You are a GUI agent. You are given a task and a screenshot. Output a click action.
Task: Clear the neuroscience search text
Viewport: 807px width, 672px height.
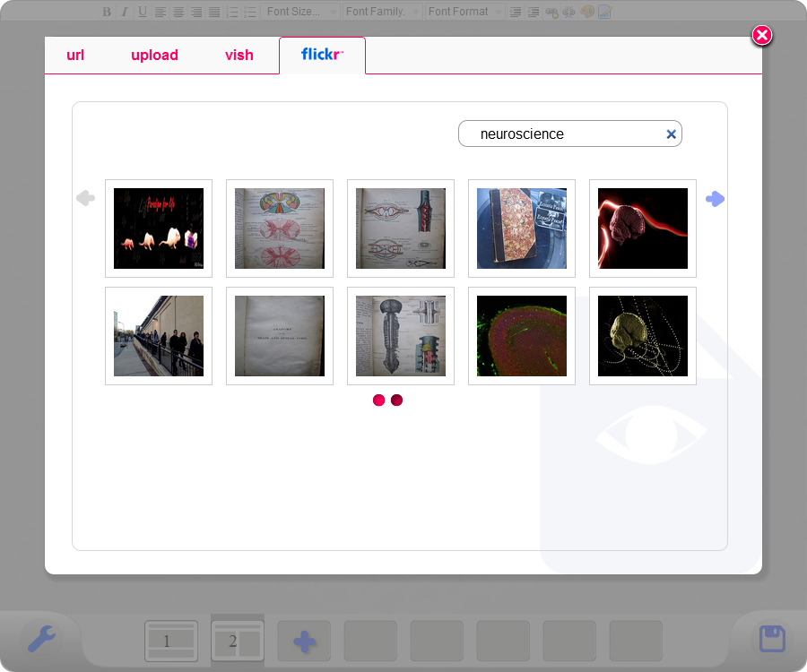tap(671, 134)
